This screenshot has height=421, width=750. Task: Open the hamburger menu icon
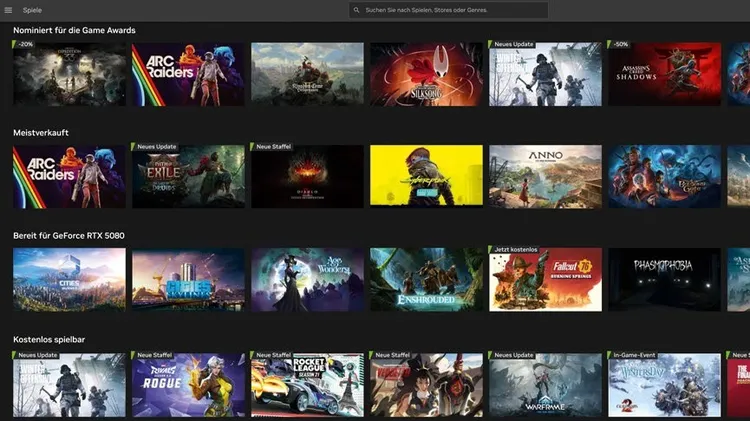(9, 10)
